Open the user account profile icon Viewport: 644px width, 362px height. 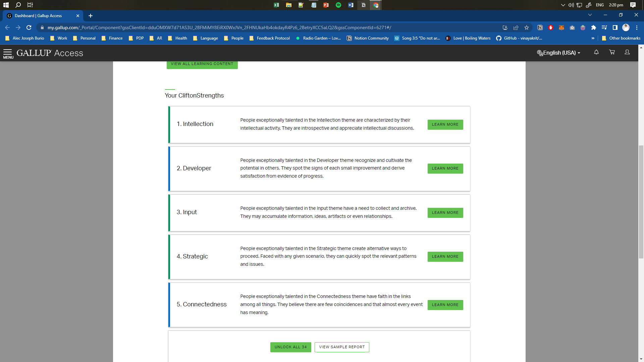627,52
